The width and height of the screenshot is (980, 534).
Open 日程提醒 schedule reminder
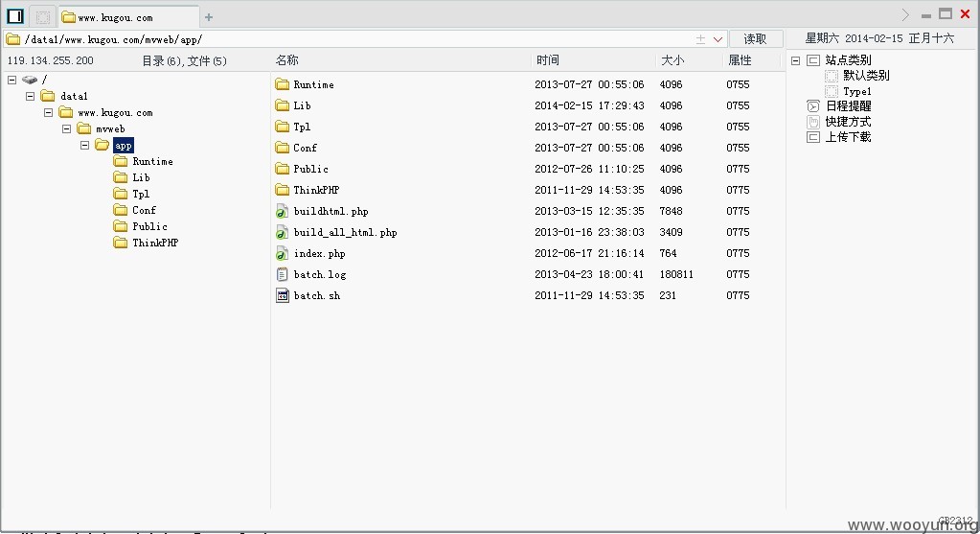point(848,106)
